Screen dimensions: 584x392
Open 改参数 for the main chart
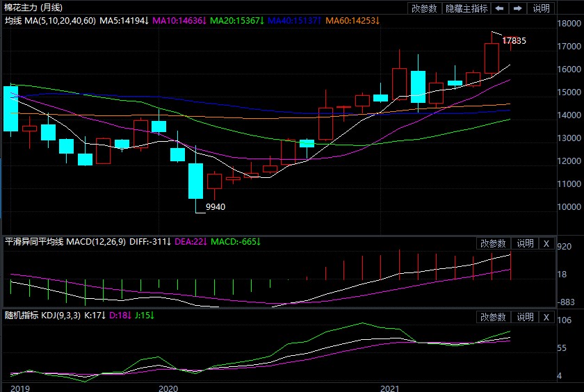(x=424, y=8)
